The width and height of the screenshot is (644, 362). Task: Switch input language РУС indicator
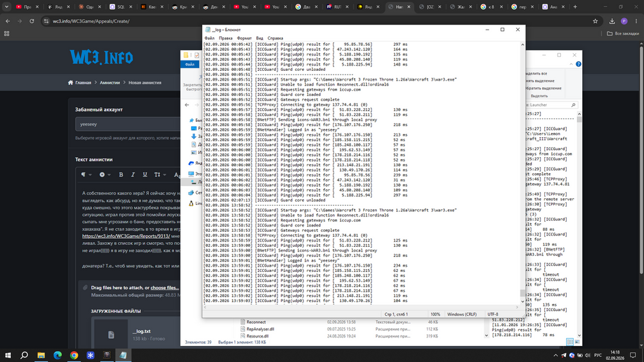click(x=598, y=356)
